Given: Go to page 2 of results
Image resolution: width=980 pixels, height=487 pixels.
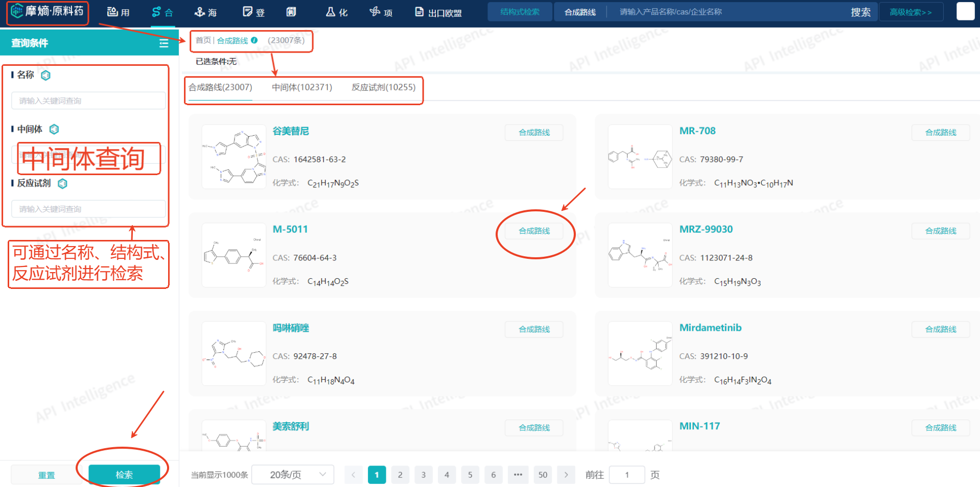Looking at the screenshot, I should click(x=400, y=475).
